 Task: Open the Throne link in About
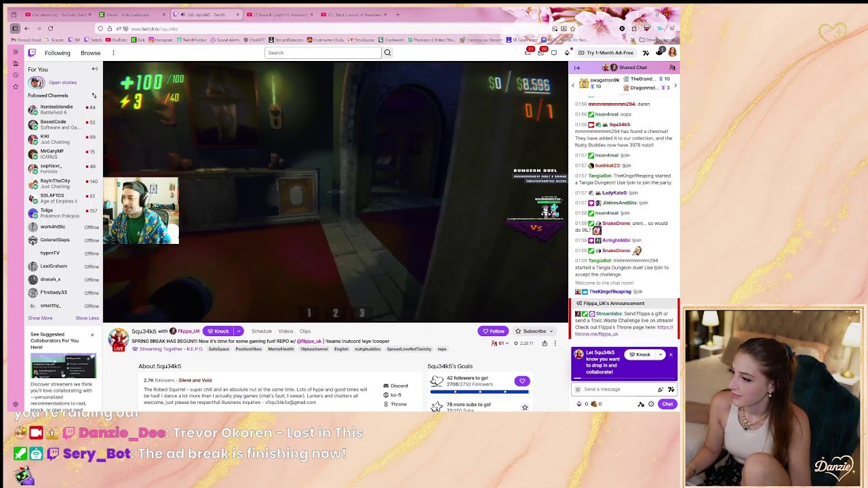pos(395,405)
